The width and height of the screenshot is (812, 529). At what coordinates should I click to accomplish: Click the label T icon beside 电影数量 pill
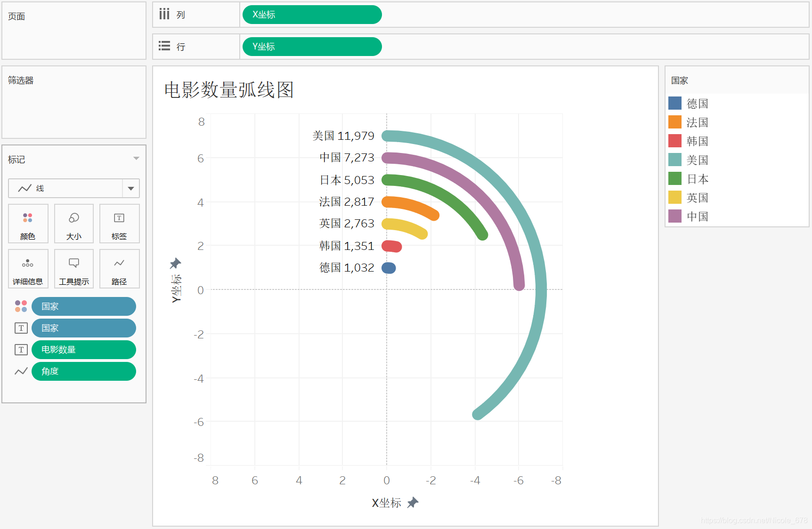tap(21, 350)
